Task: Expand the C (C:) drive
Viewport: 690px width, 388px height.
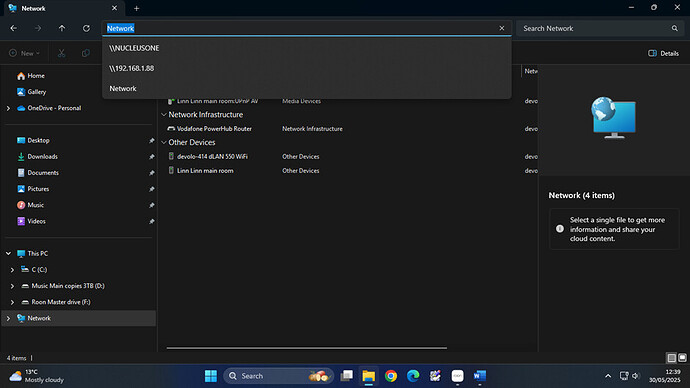Action: pos(12,270)
